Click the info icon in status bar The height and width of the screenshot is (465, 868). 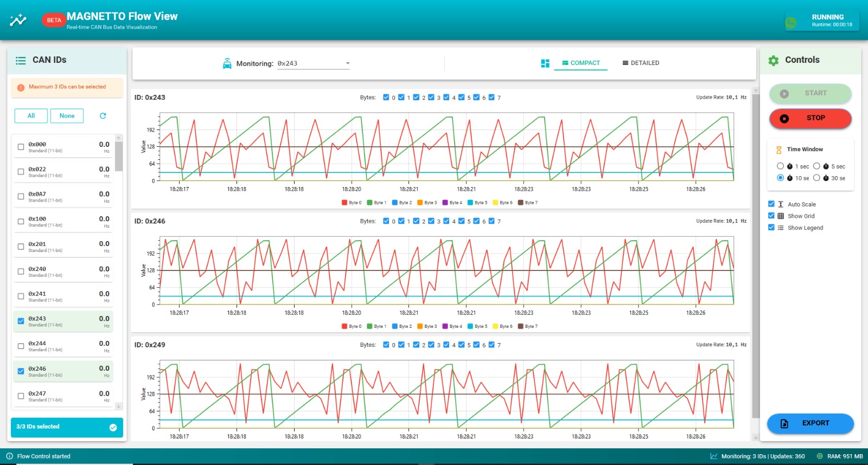9,456
